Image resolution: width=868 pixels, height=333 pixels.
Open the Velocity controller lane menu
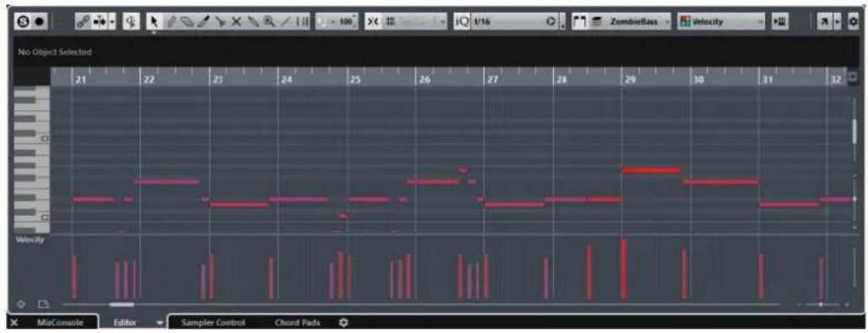pyautogui.click(x=30, y=240)
